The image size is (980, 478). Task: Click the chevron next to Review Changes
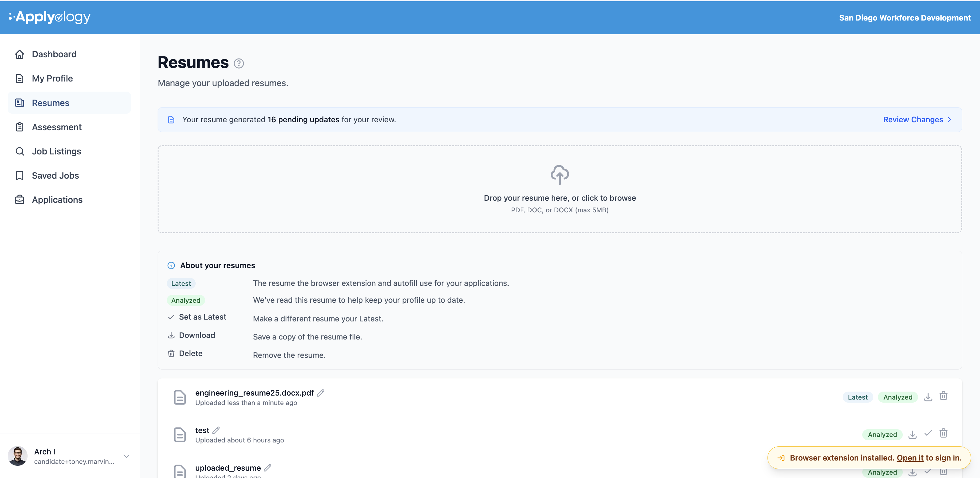pos(950,120)
